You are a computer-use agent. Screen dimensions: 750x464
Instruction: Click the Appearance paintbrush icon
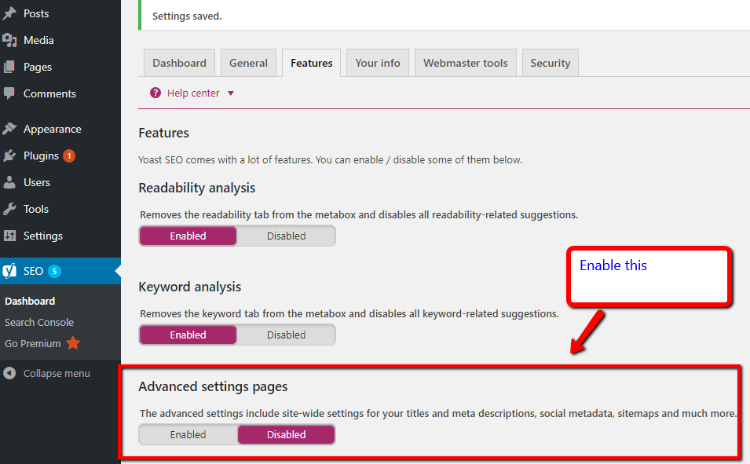(9, 129)
